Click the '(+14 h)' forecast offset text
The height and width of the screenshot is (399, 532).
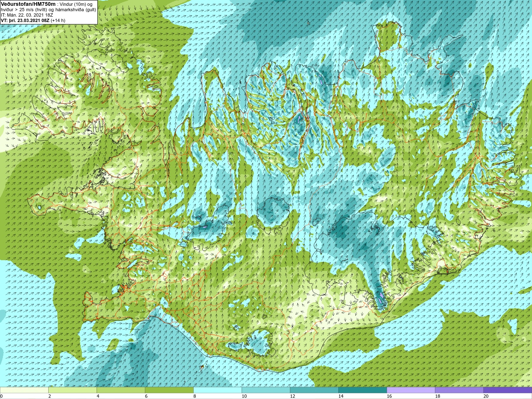click(58, 20)
